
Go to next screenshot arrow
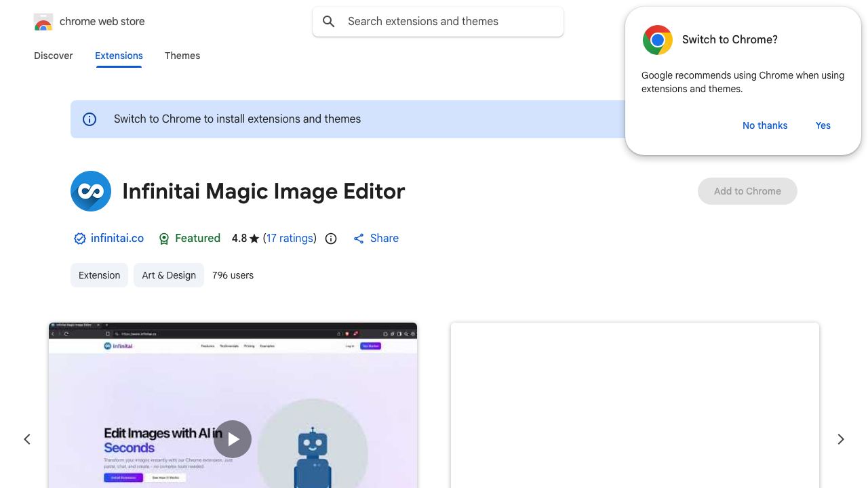(841, 439)
